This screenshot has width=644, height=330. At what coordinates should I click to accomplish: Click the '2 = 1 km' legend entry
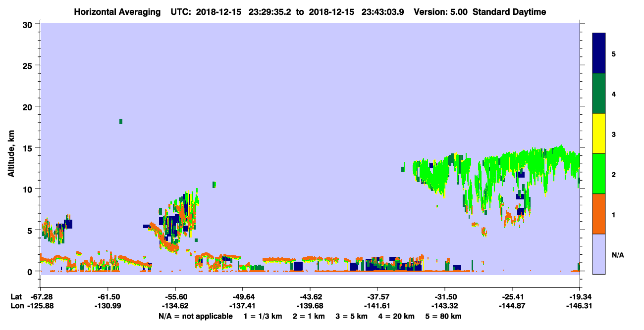[309, 316]
